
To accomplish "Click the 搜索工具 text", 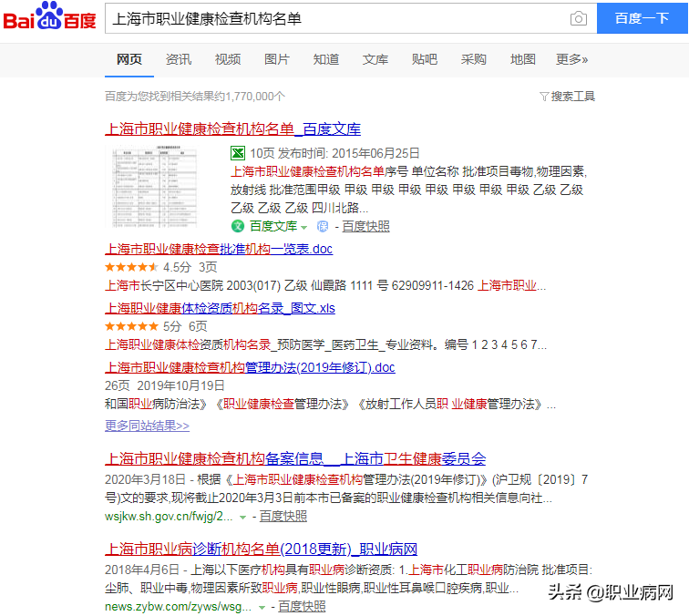I will (573, 97).
